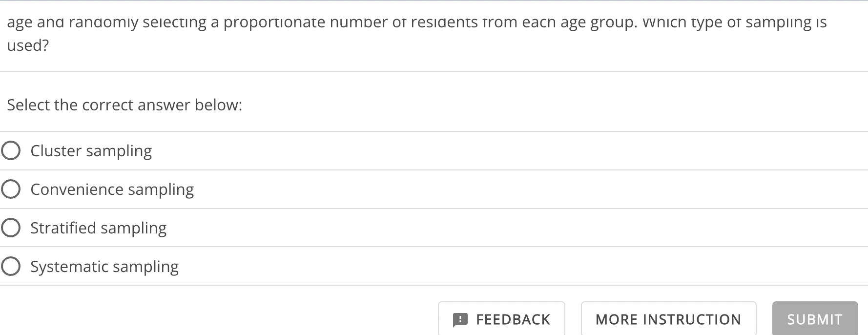Viewport: 868px width, 335px height.
Task: Click the MORE INSTRUCTION button
Action: click(668, 319)
